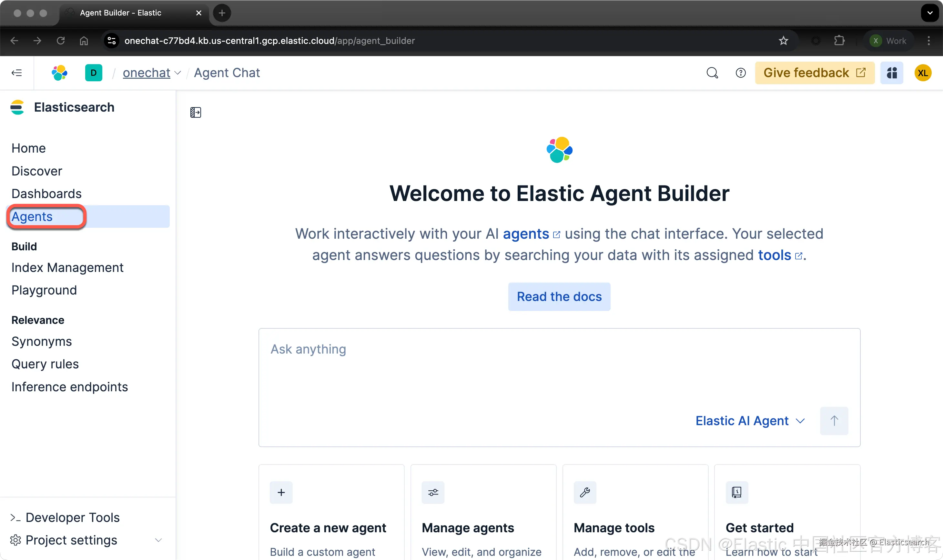Click the browser back arrow
The image size is (943, 560).
tap(14, 41)
